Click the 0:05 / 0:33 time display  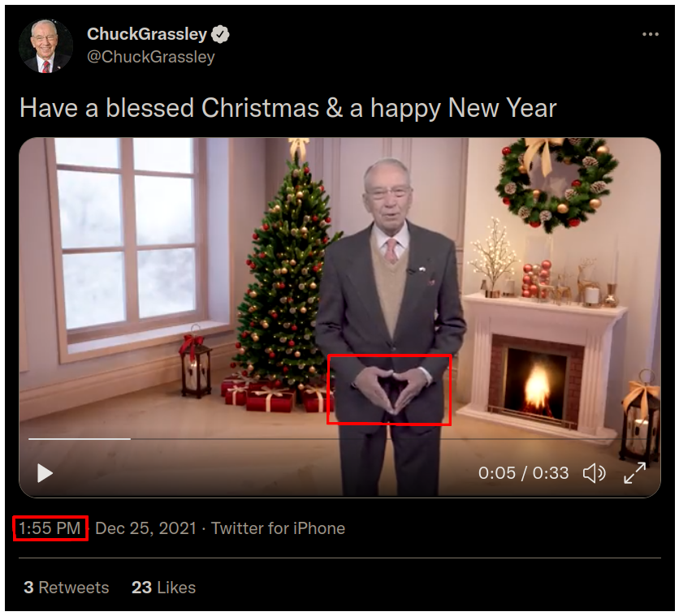[524, 473]
